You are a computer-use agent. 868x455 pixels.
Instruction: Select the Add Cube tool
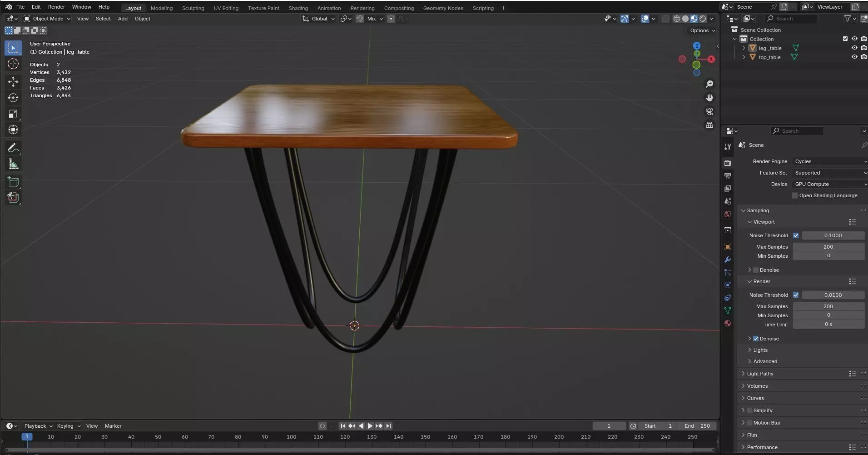(x=13, y=182)
